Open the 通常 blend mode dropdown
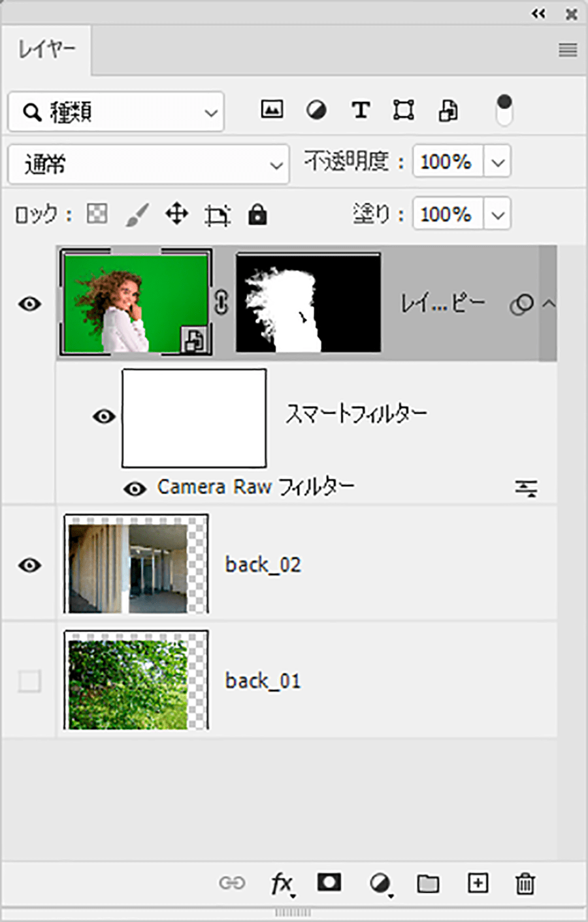Image resolution: width=588 pixels, height=922 pixels. 148,164
